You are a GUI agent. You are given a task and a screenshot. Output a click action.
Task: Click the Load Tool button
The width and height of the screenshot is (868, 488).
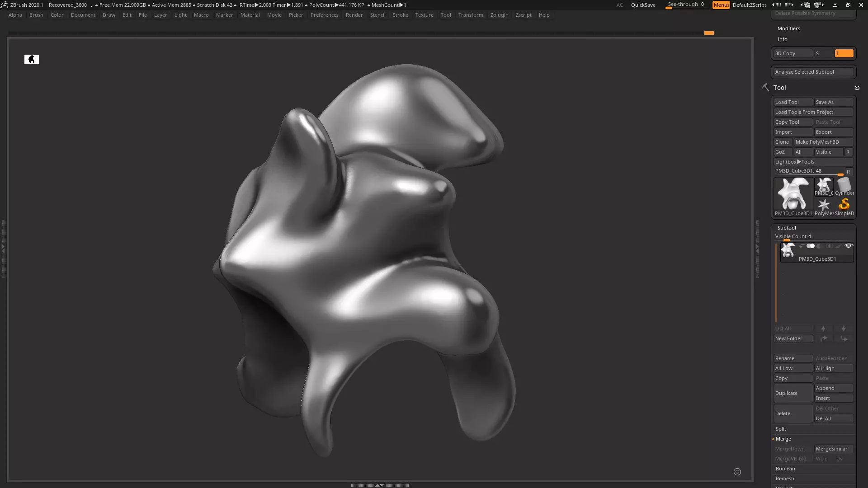(x=793, y=102)
